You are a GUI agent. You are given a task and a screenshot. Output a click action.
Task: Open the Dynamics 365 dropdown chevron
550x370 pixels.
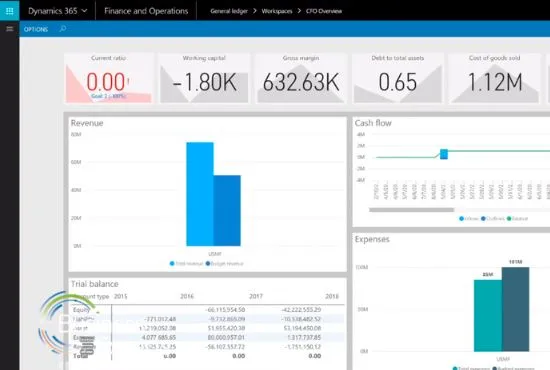pos(85,11)
